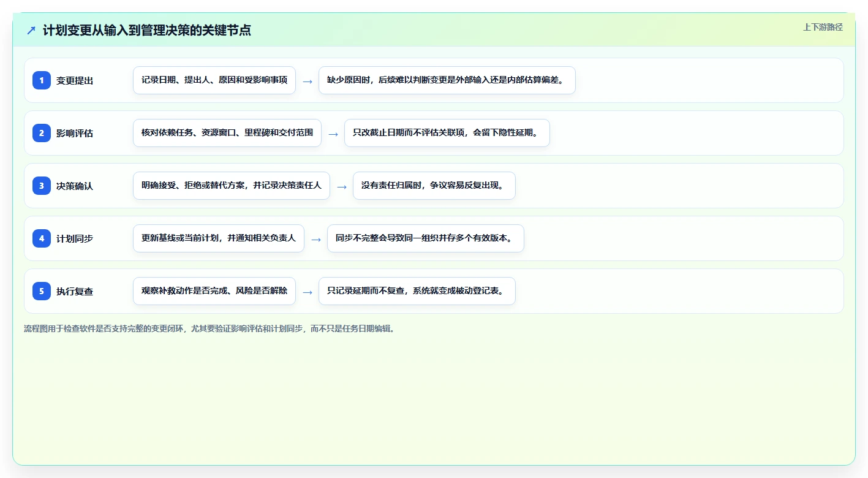Click the note 没有责任归属时，争议容易反复出现
Screen dimensions: 868x478
point(434,186)
